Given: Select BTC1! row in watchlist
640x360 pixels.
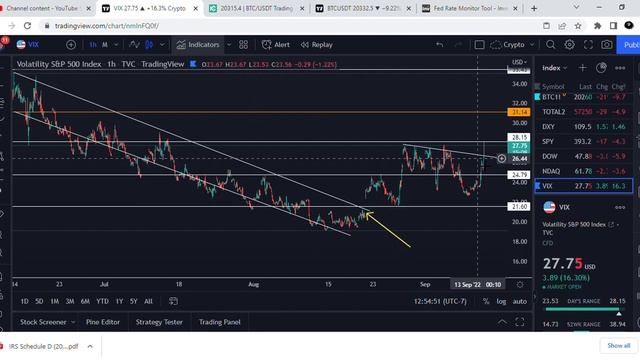Looking at the screenshot, I should click(584, 97).
